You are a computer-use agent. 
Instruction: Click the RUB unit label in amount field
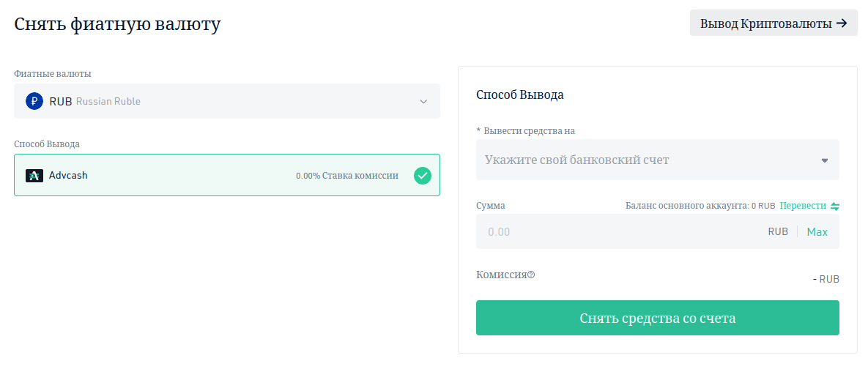click(x=778, y=232)
